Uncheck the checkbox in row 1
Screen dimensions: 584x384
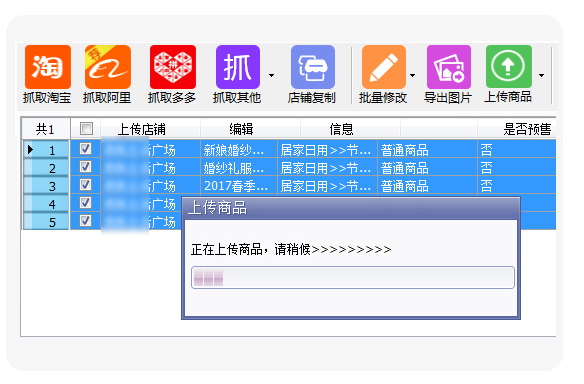85,149
